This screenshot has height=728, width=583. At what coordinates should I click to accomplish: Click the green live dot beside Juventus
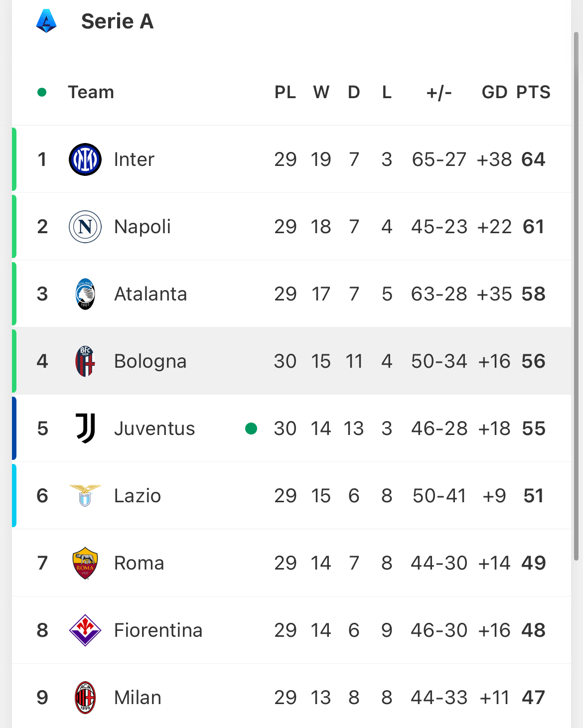[x=251, y=429]
